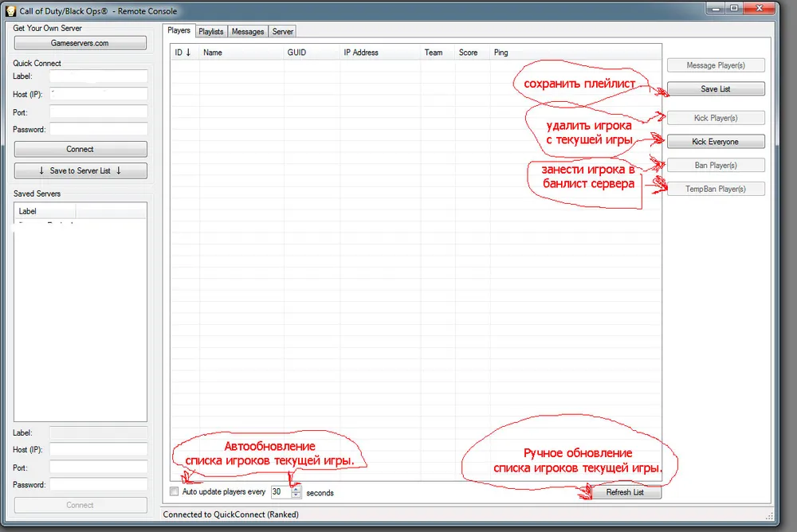Switch to the Playlists tab
The image size is (797, 532).
pos(211,32)
